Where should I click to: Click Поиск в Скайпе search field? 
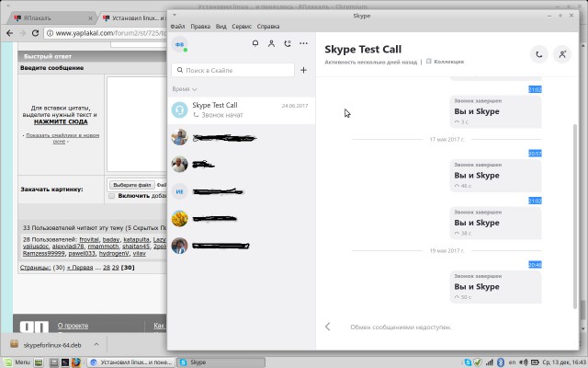[x=232, y=70]
